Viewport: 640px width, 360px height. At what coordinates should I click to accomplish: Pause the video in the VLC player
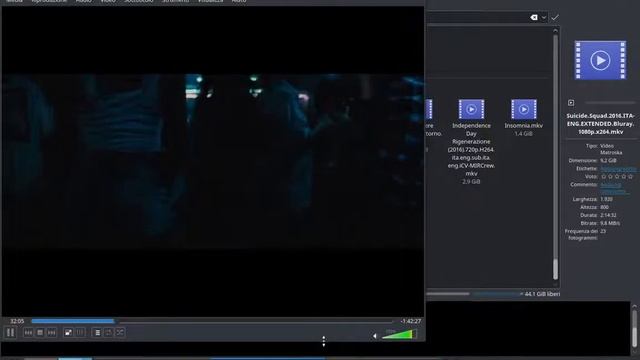[10, 333]
